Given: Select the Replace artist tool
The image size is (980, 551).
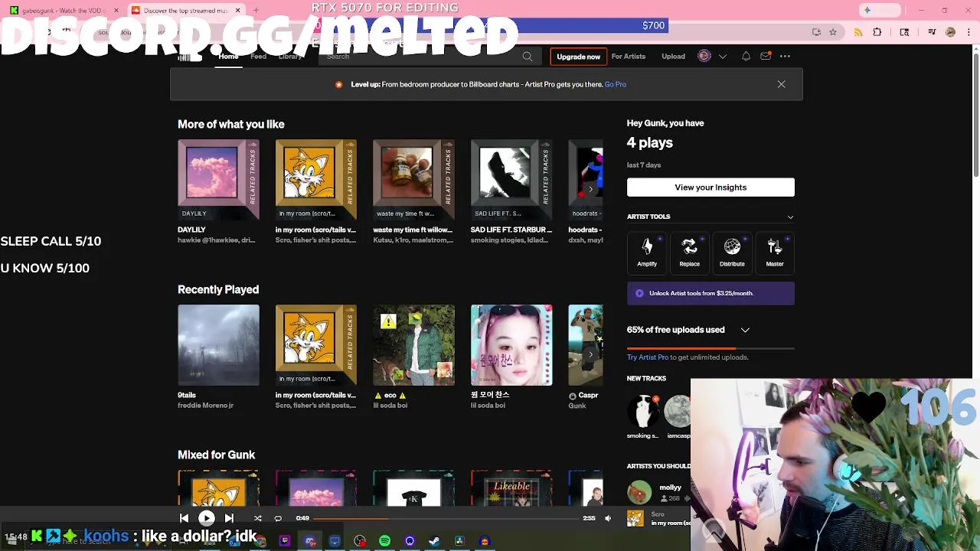Looking at the screenshot, I should (x=689, y=252).
